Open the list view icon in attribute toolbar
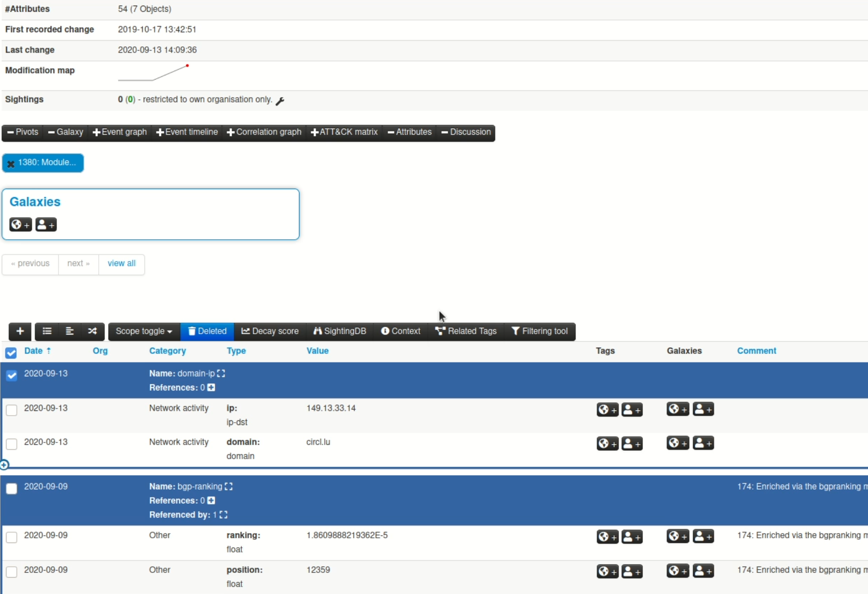 pos(47,331)
